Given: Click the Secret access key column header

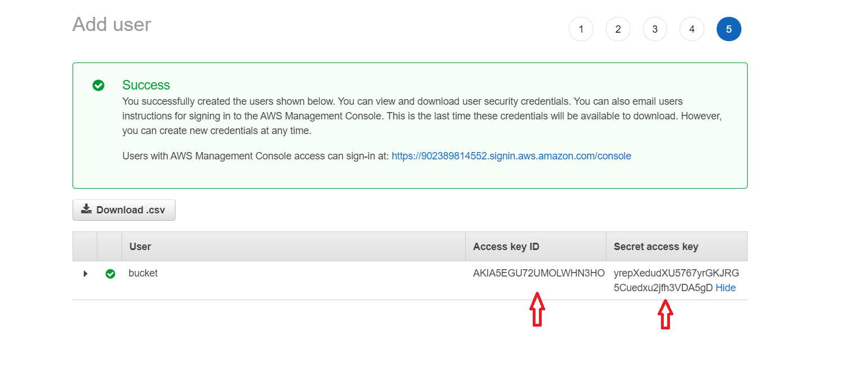Looking at the screenshot, I should pyautogui.click(x=655, y=247).
